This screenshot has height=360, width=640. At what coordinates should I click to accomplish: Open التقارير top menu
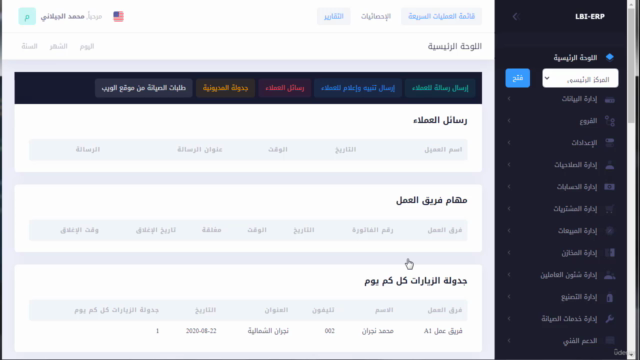pos(333,16)
